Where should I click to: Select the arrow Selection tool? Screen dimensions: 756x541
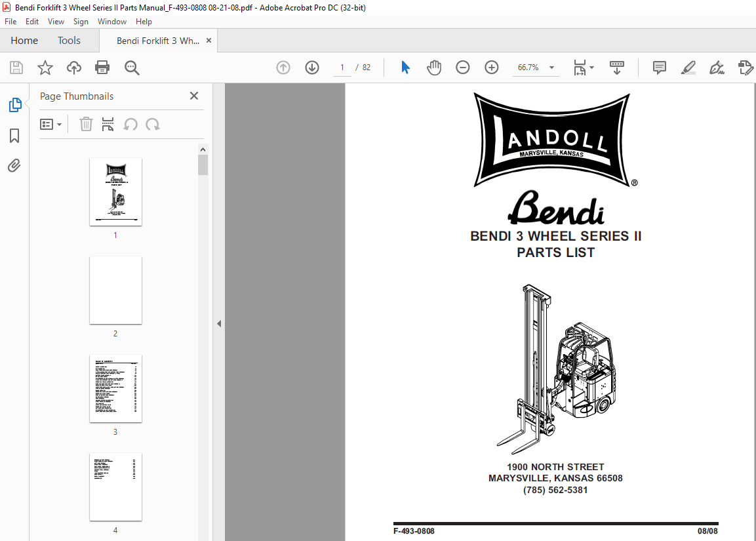pos(405,68)
